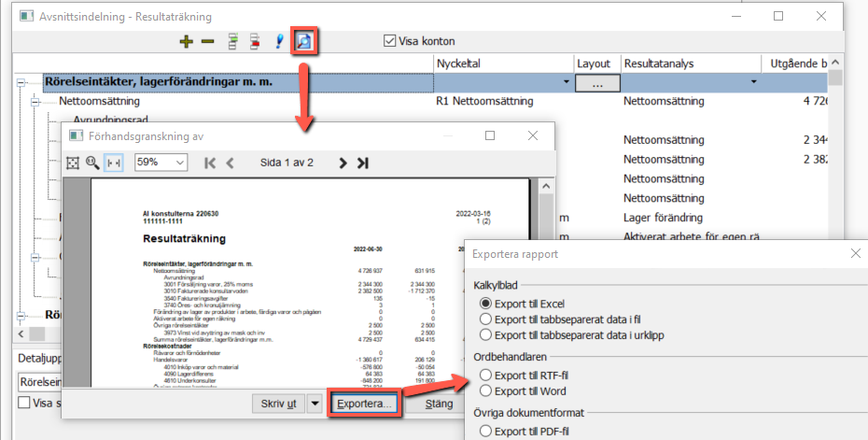Maximize the Förhandsgranskning preview window
This screenshot has width=868, height=440.
click(490, 135)
